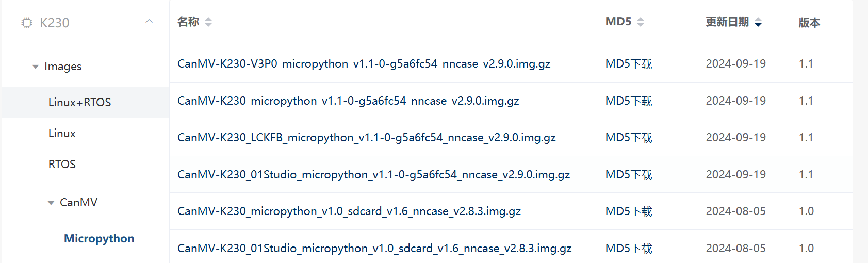
Task: Download MD5 for V3P0 image
Action: tap(629, 63)
